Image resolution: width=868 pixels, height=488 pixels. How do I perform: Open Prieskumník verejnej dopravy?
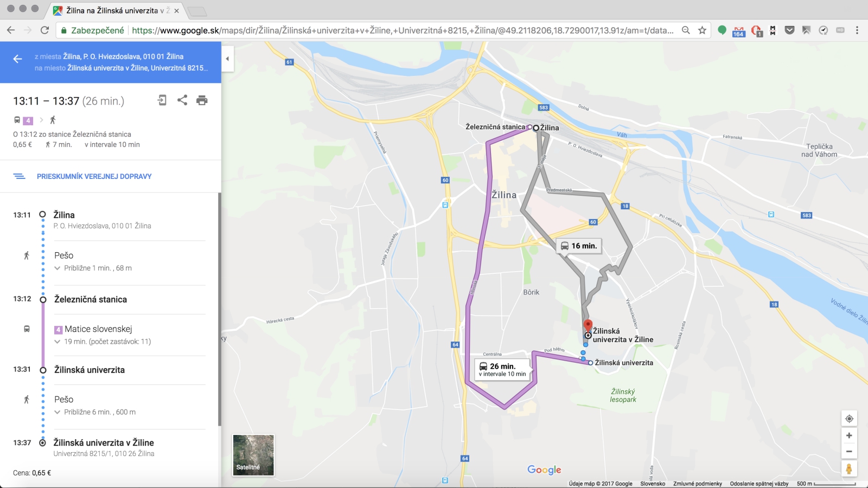[x=94, y=176]
